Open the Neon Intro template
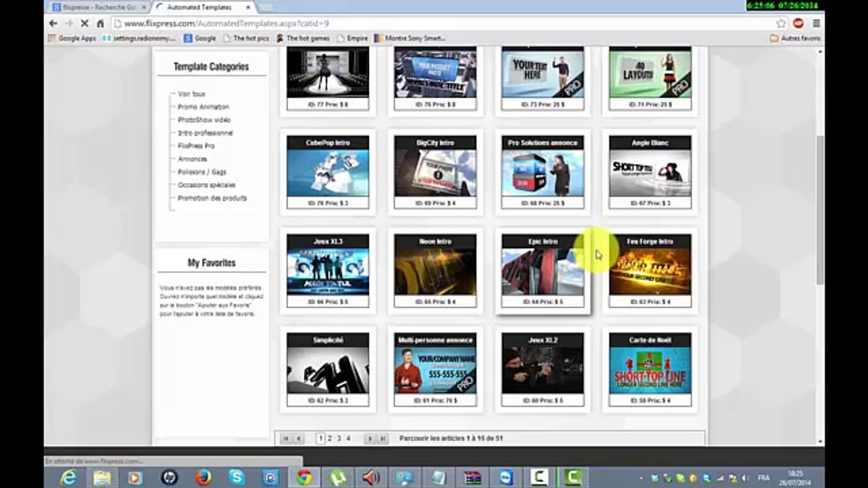 (435, 270)
